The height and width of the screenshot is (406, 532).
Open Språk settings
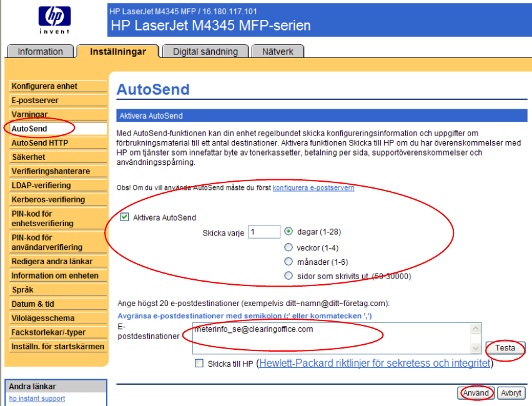click(x=58, y=290)
